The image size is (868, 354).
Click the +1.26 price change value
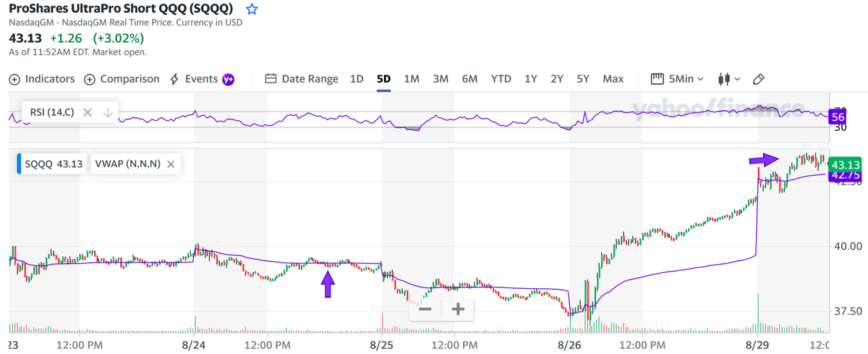65,38
